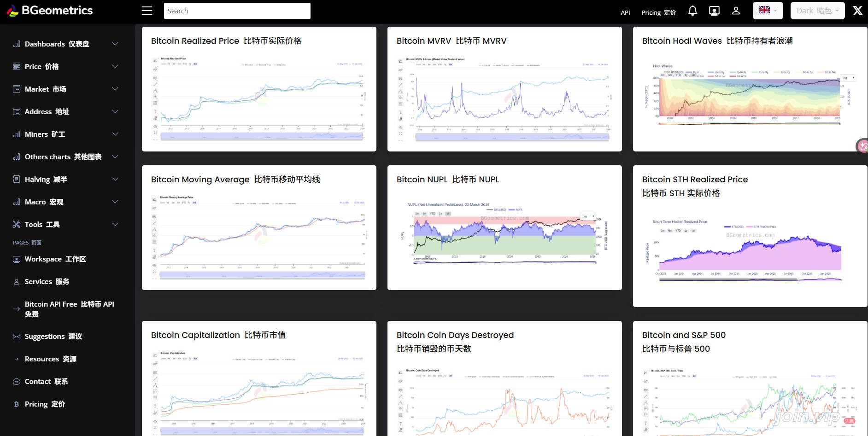Image resolution: width=868 pixels, height=436 pixels.
Task: Click the Tools wrench icon in the sidebar
Action: coord(17,224)
